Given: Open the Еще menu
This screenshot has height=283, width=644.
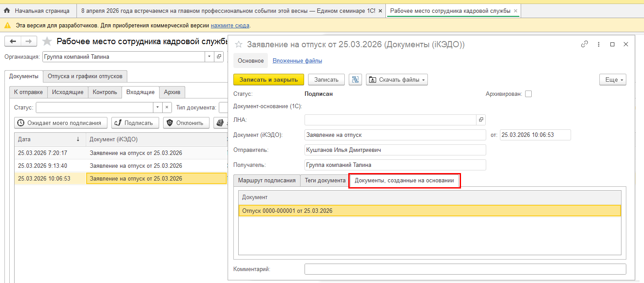Looking at the screenshot, I should pos(613,79).
